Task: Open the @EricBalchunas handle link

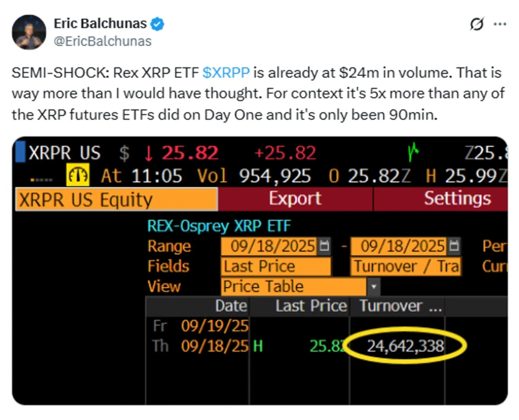Action: tap(102, 41)
